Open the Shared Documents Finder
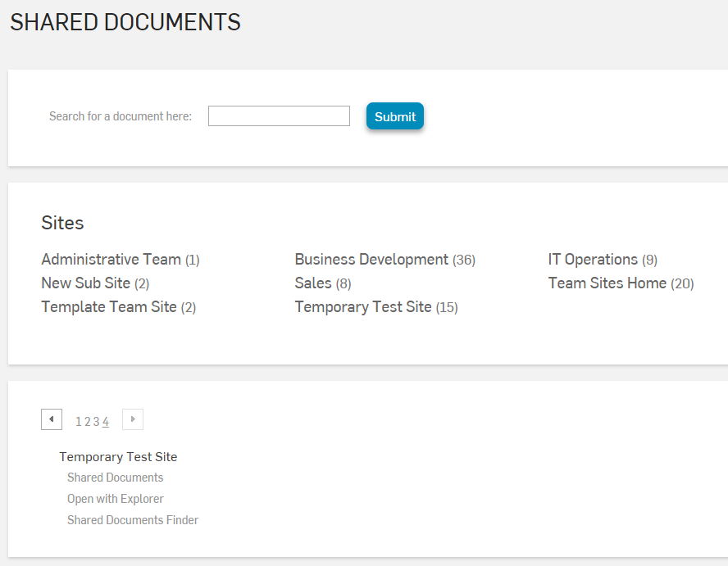This screenshot has width=728, height=566. 132,520
